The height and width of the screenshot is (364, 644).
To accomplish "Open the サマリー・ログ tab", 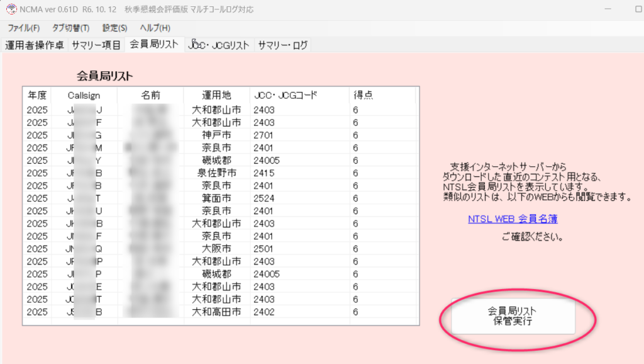I will tap(282, 45).
